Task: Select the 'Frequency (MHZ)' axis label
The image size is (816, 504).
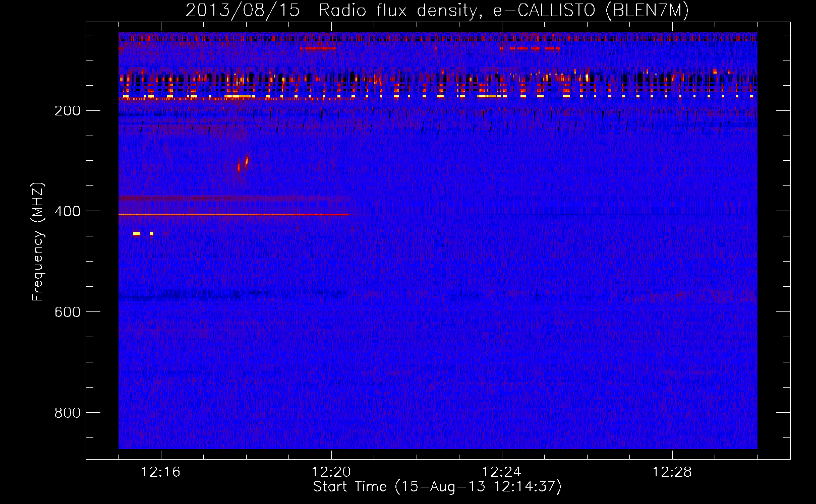Action: (x=38, y=242)
